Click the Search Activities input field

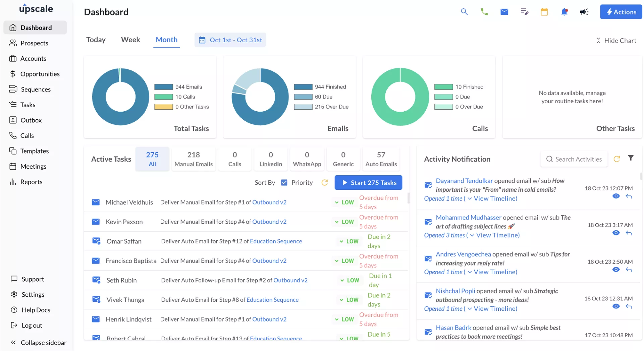(x=578, y=159)
